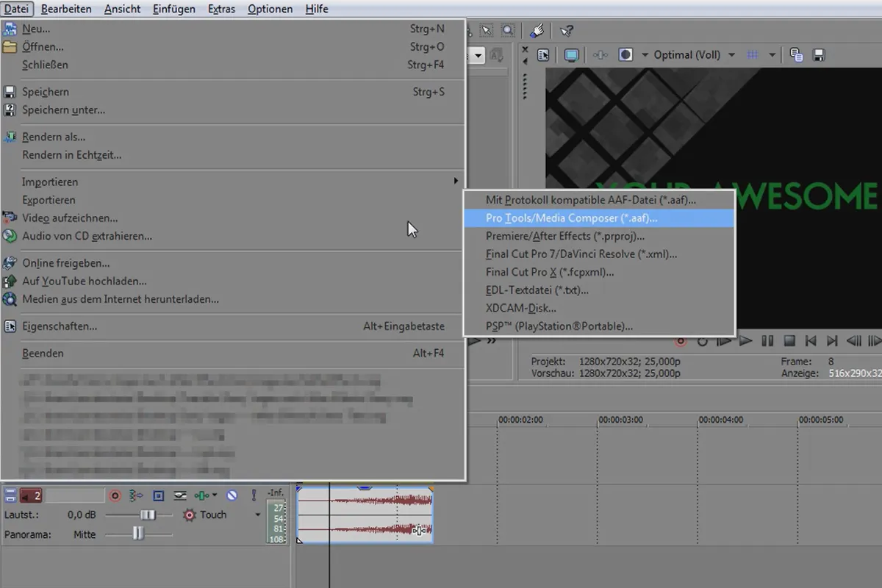
Task: Open the Extras menu
Action: coord(221,9)
